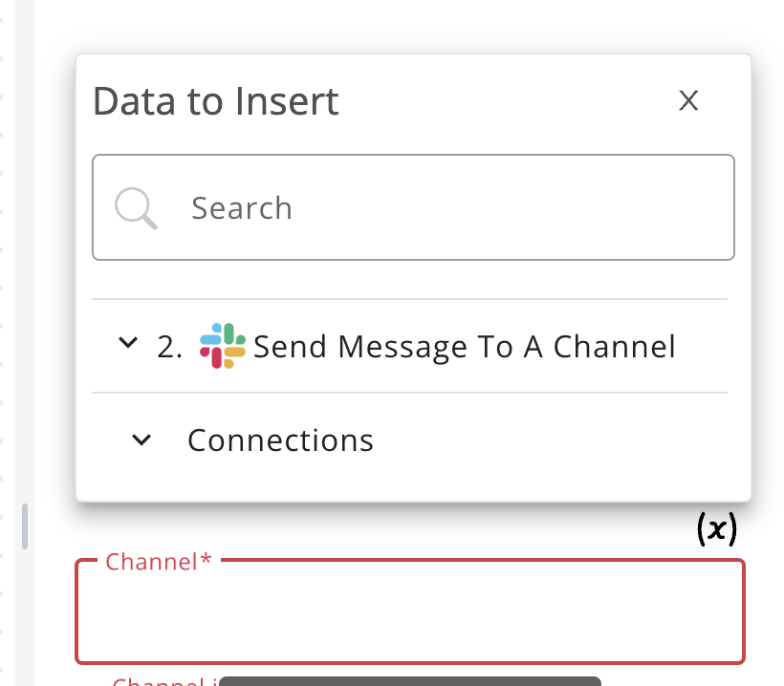The width and height of the screenshot is (784, 686).
Task: Open the chevron next to Connections
Action: coord(142,440)
